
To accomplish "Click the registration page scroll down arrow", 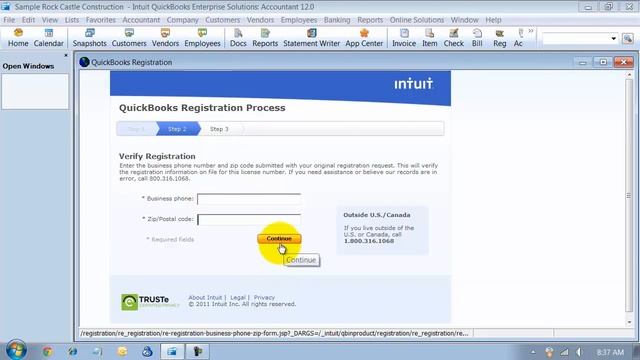I will [629, 322].
